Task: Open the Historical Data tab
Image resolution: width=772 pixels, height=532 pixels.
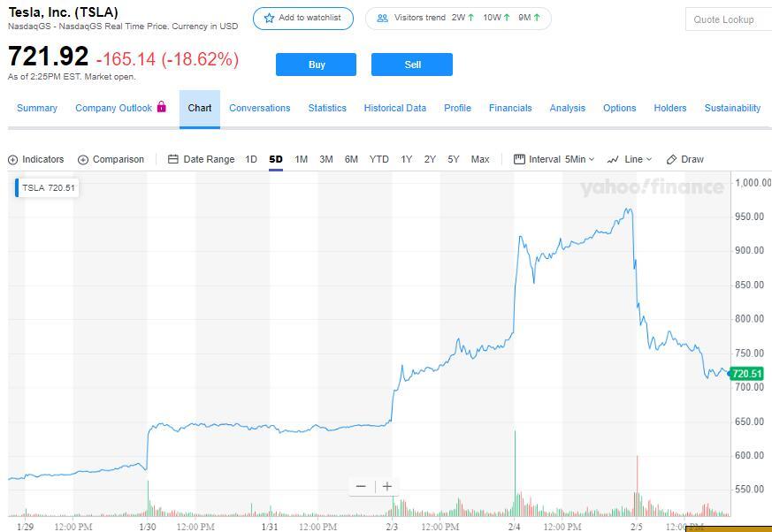Action: (394, 108)
